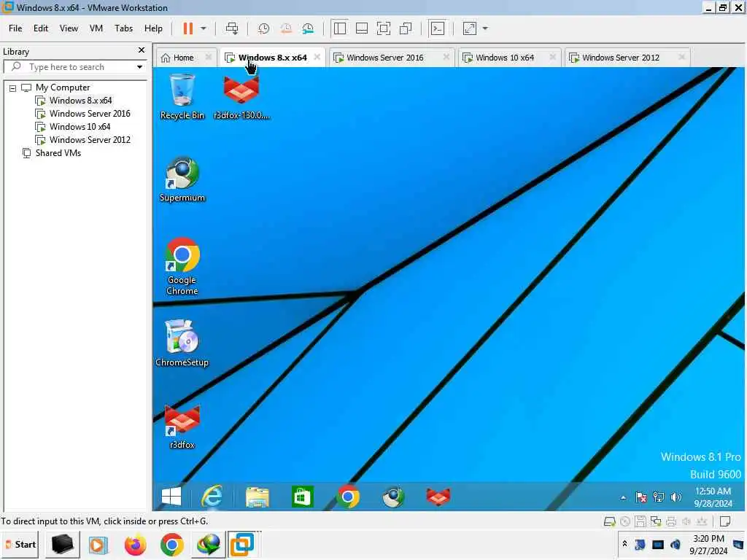Open the File menu
The image size is (747, 560).
15,28
